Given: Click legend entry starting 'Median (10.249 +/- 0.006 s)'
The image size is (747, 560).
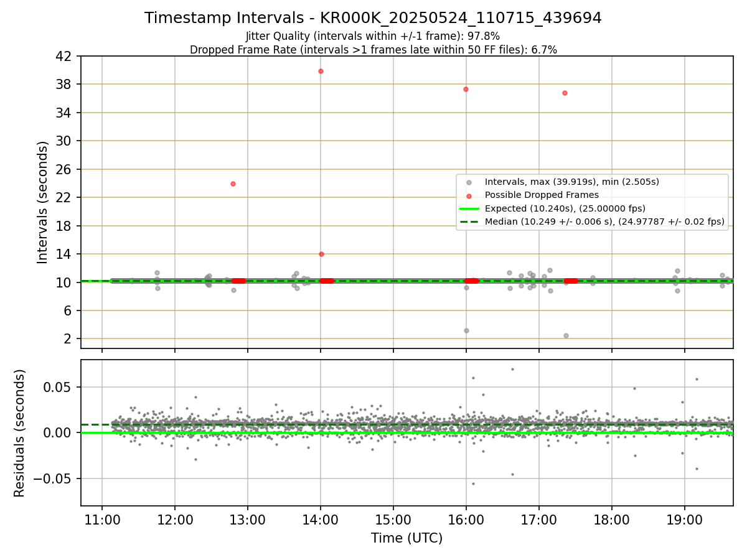Looking at the screenshot, I should 604,222.
